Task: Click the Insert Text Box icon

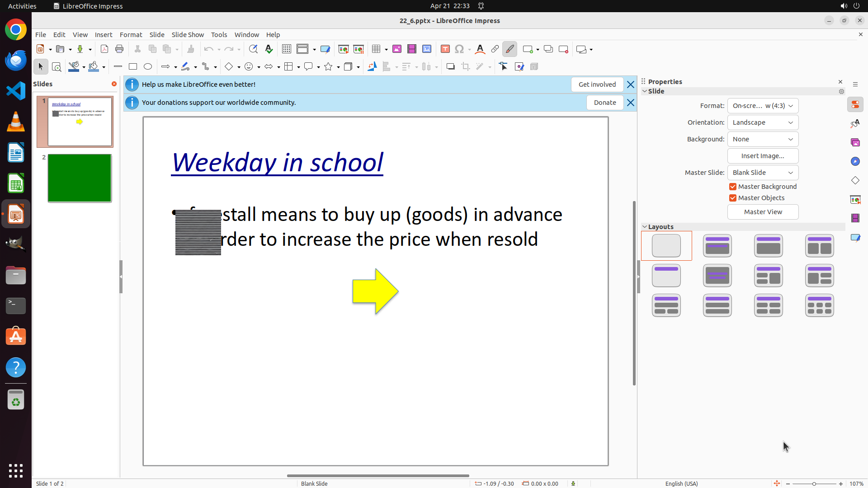Action: (445, 49)
